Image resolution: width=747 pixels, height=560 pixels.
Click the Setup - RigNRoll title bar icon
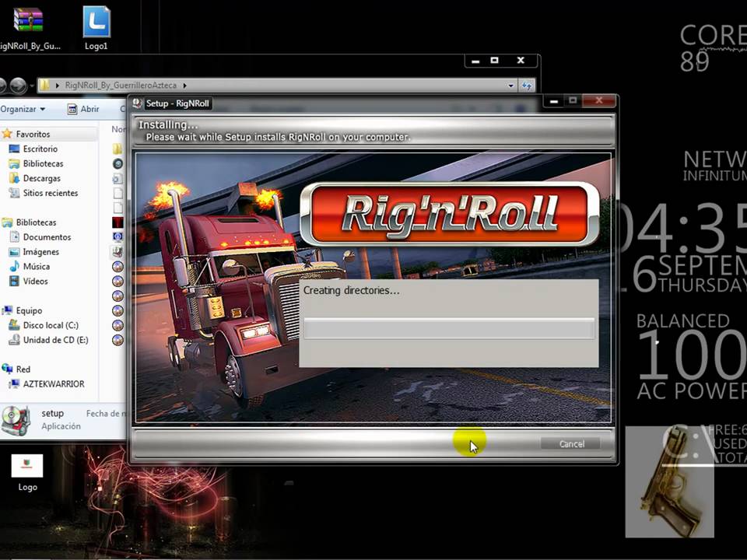[137, 103]
